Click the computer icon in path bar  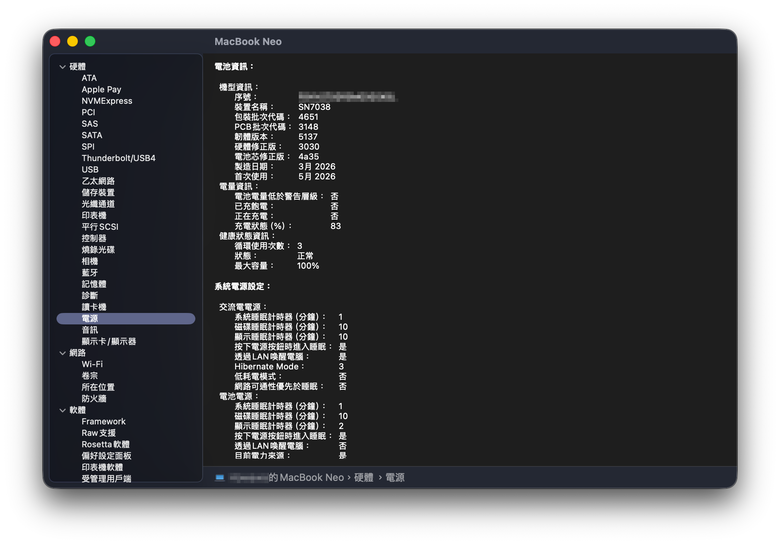(220, 478)
